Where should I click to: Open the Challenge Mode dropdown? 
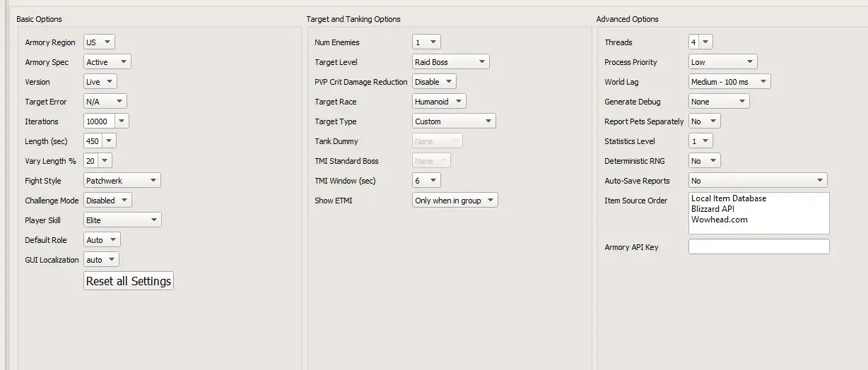click(107, 201)
